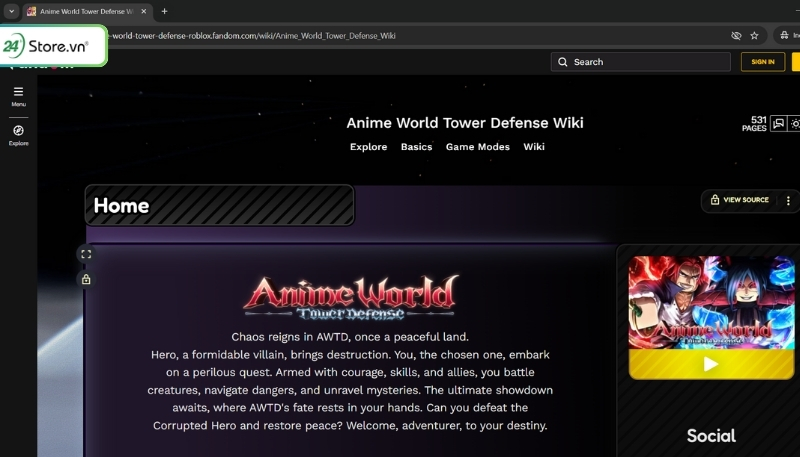
Task: Open the Wiki navigation menu
Action: click(534, 147)
